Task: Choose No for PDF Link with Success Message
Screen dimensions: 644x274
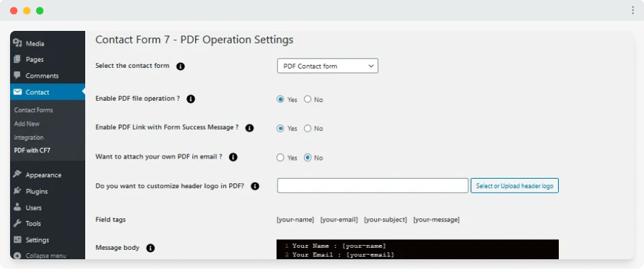Action: point(308,128)
